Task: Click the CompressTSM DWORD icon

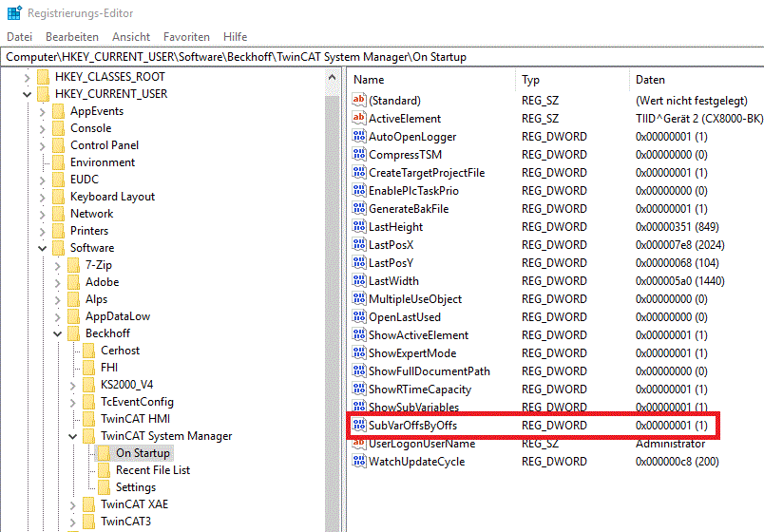Action: 359,154
